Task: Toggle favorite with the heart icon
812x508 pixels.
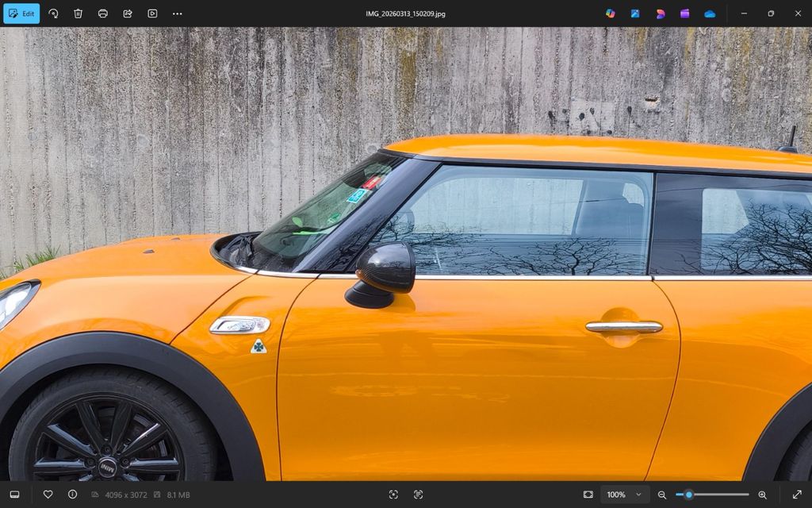Action: tap(48, 495)
